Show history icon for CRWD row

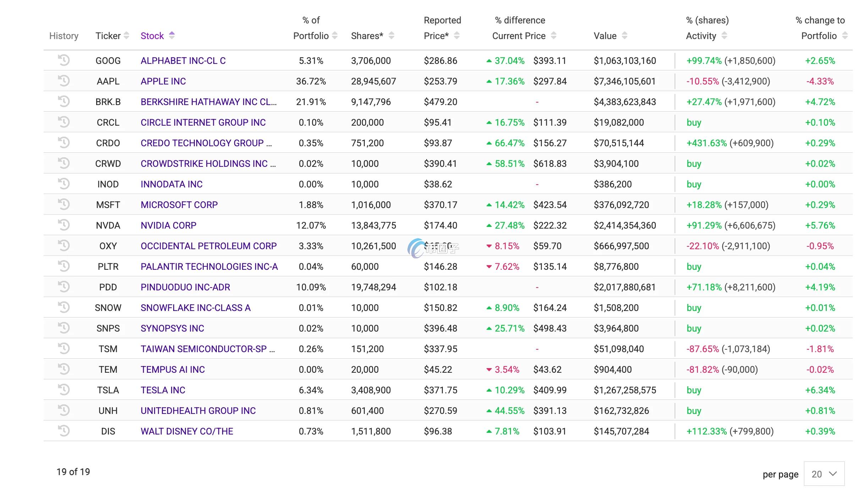[64, 163]
